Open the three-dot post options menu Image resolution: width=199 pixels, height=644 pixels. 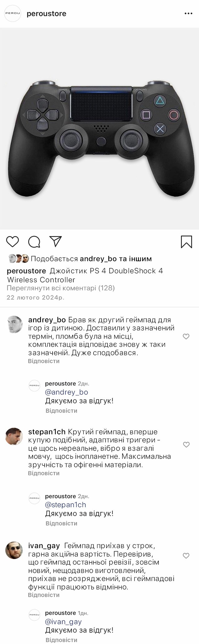[188, 14]
